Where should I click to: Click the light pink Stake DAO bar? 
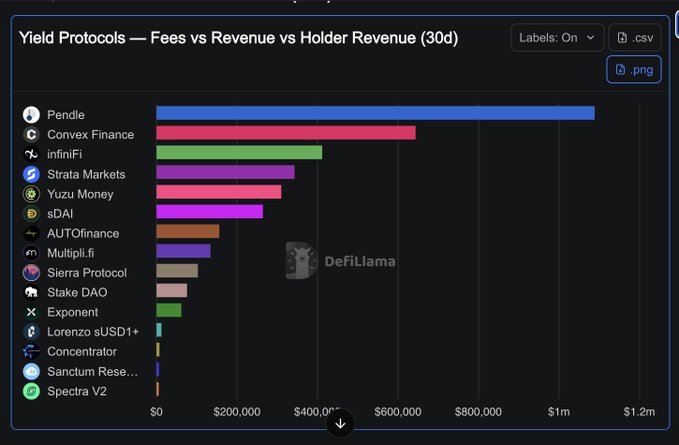point(171,290)
